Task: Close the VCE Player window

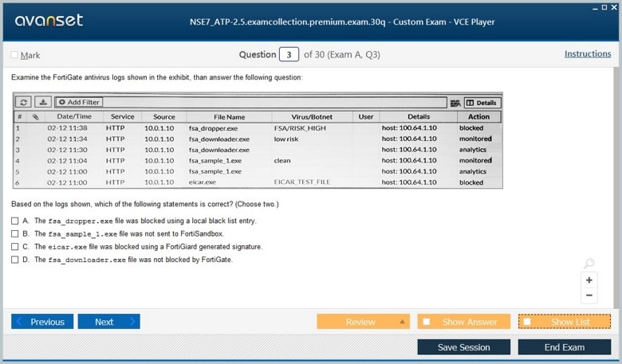Action: [614, 7]
